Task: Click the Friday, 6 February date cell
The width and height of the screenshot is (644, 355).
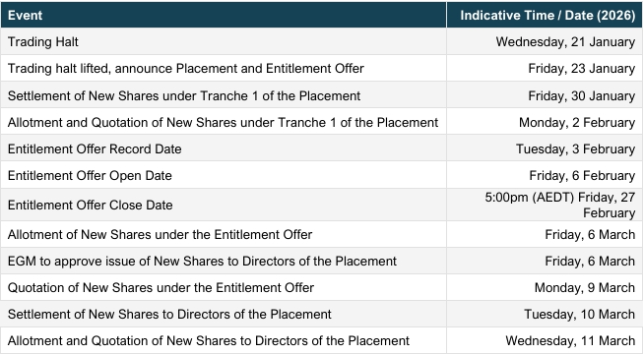Action: (x=545, y=175)
